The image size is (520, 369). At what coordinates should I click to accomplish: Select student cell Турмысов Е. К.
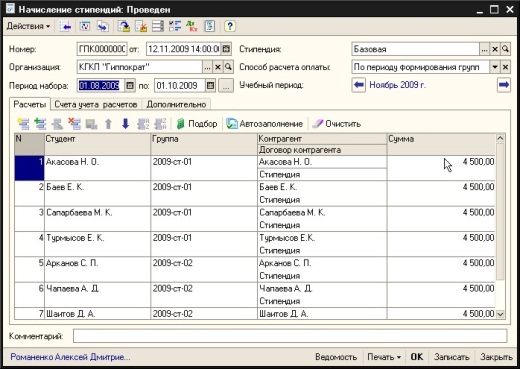97,244
